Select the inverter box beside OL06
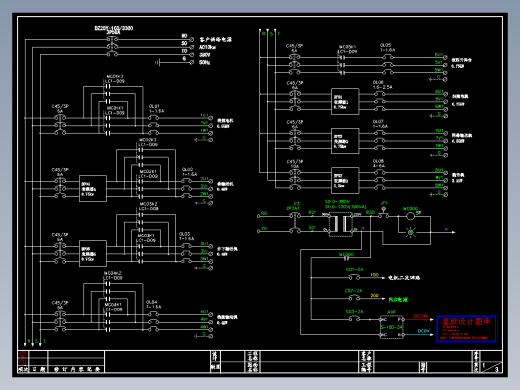This screenshot has height=390, width=520. [x=345, y=102]
